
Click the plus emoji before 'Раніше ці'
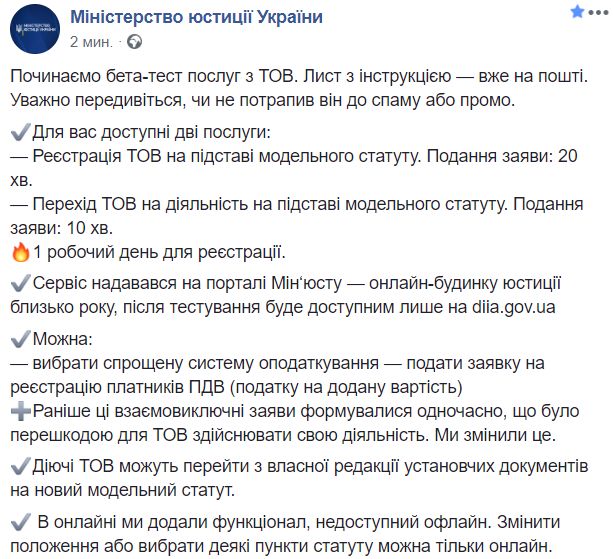pos(20,411)
